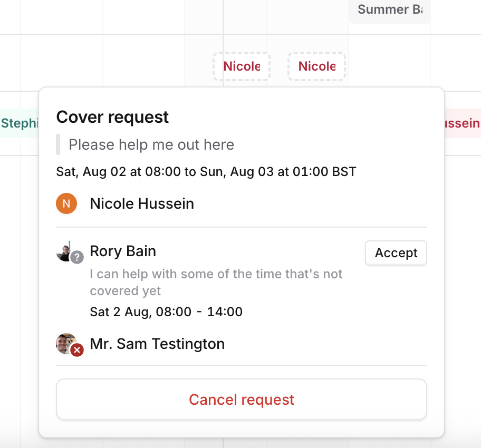481x448 pixels.
Task: Open the red Hussein shift block at right
Action: click(x=463, y=123)
